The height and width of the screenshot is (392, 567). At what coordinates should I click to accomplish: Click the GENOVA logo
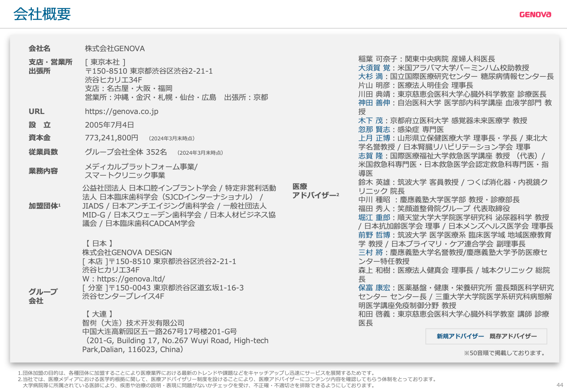[535, 14]
